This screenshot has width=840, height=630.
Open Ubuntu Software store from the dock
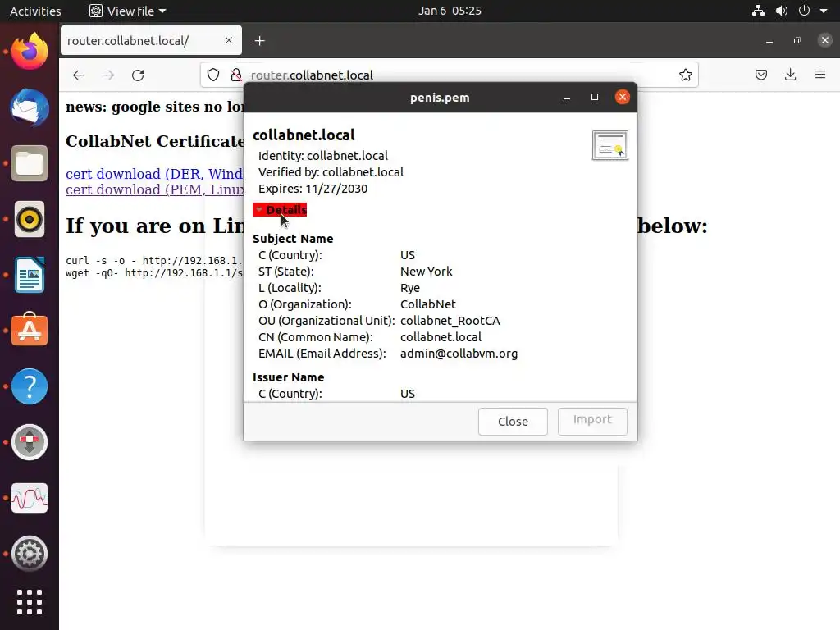click(30, 330)
